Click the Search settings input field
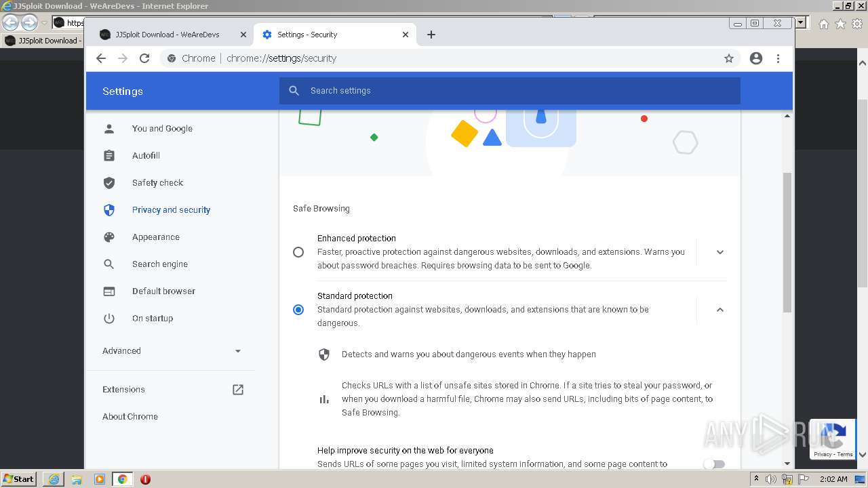Screen dimensions: 868x488 pos(509,91)
